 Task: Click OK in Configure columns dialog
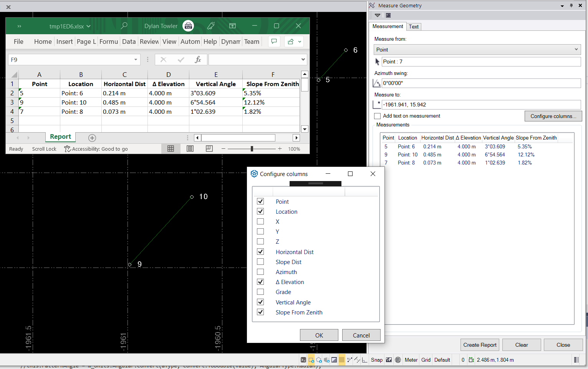pos(319,335)
